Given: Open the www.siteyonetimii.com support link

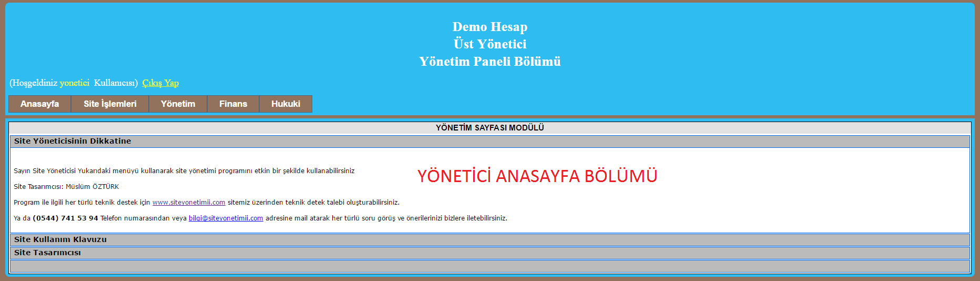Looking at the screenshot, I should 189,203.
